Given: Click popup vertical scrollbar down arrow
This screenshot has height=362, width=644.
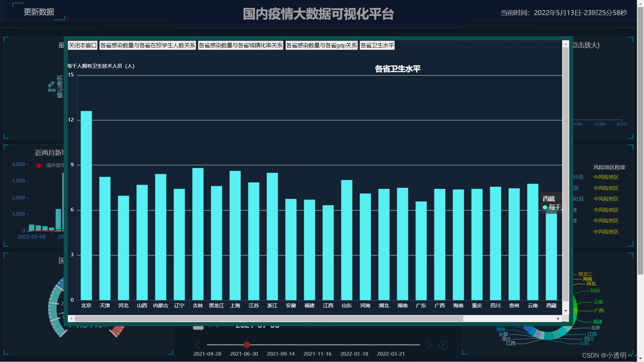Looking at the screenshot, I should pyautogui.click(x=566, y=311).
